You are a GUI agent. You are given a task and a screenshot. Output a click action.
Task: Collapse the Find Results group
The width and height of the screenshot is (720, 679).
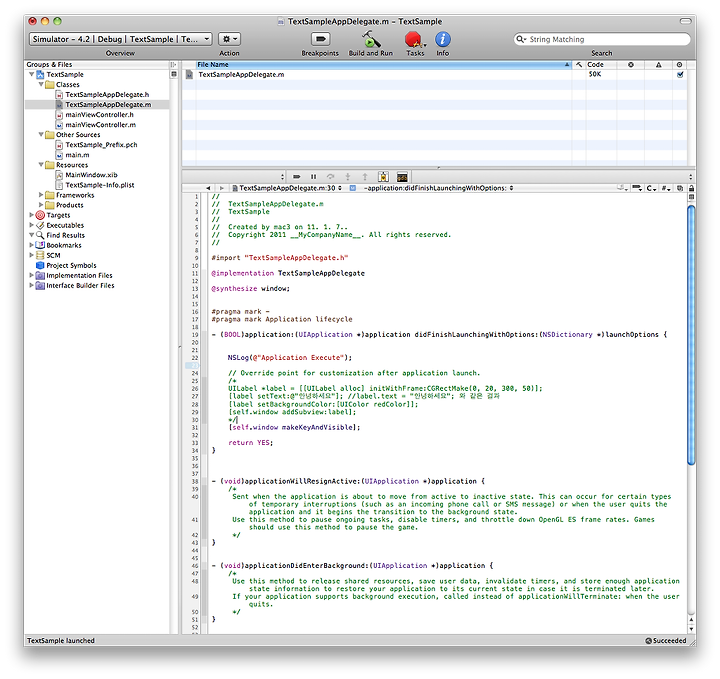(x=31, y=235)
